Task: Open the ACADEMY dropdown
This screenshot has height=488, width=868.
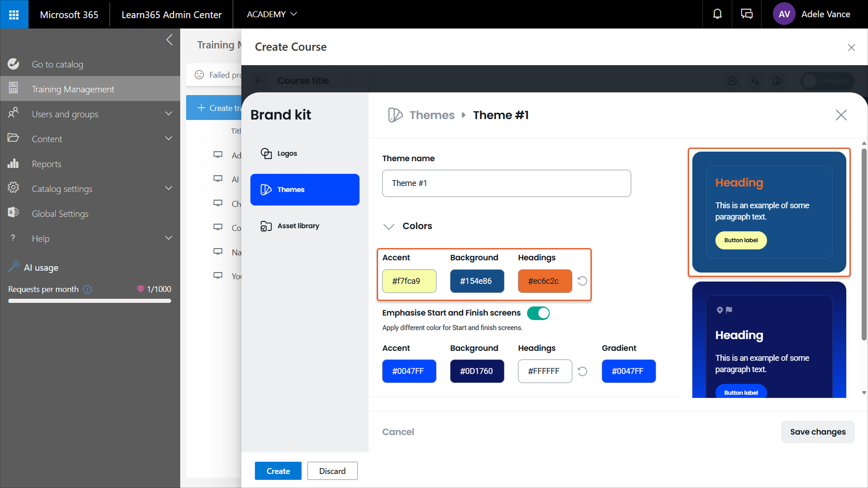Action: pos(272,14)
